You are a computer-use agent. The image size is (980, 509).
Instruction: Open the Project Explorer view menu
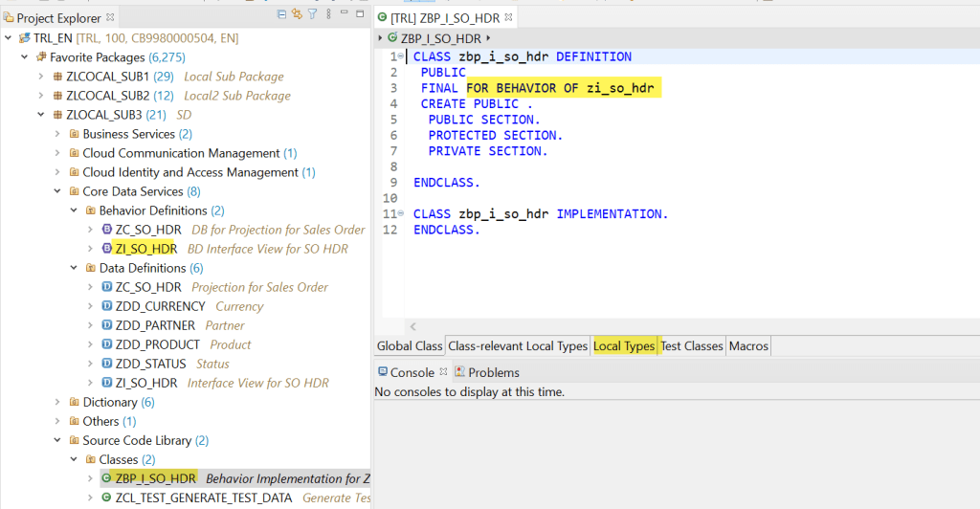[x=327, y=14]
